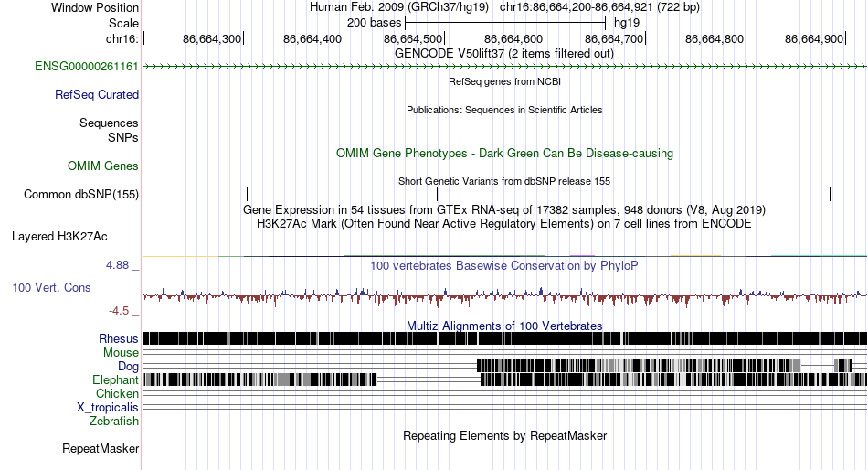868x470 pixels.
Task: Select the X_tropicalis alignment row label
Action: [108, 408]
